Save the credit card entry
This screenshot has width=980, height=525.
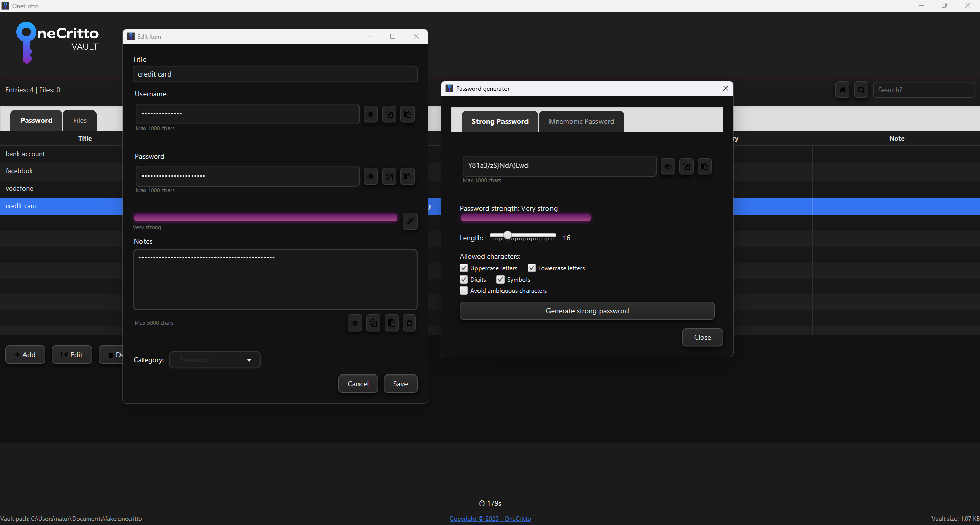400,384
